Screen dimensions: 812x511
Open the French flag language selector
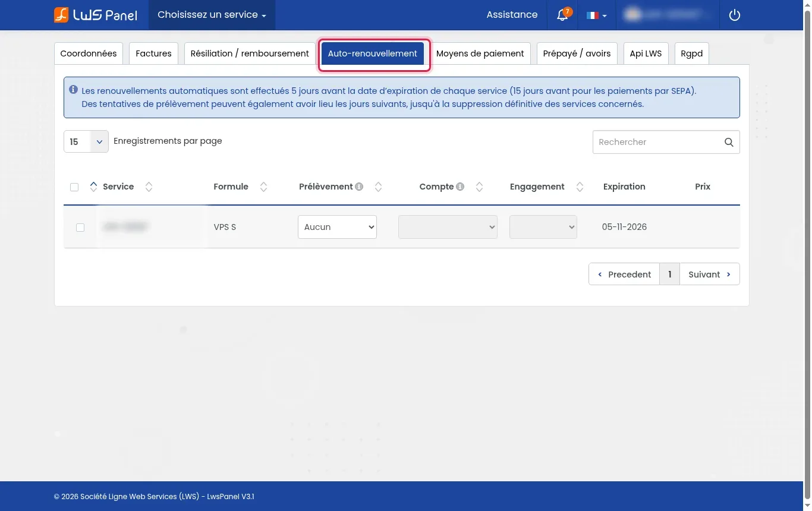(x=596, y=15)
